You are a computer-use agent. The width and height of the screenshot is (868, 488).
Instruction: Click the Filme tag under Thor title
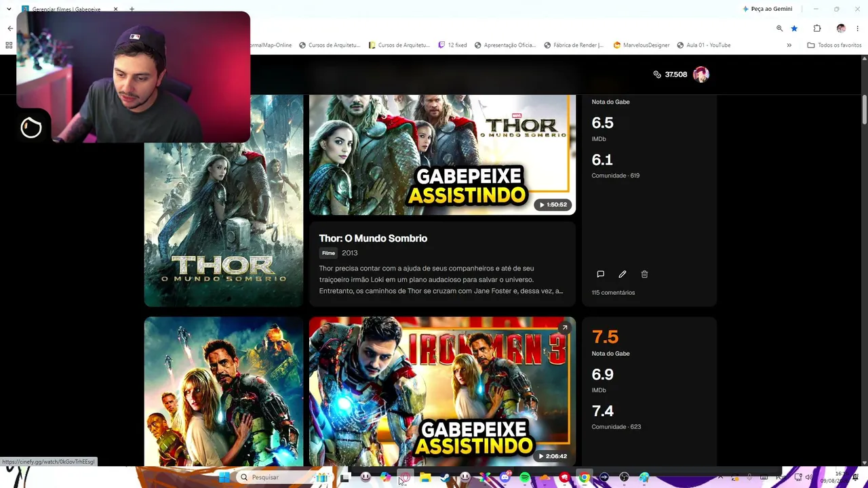[328, 253]
